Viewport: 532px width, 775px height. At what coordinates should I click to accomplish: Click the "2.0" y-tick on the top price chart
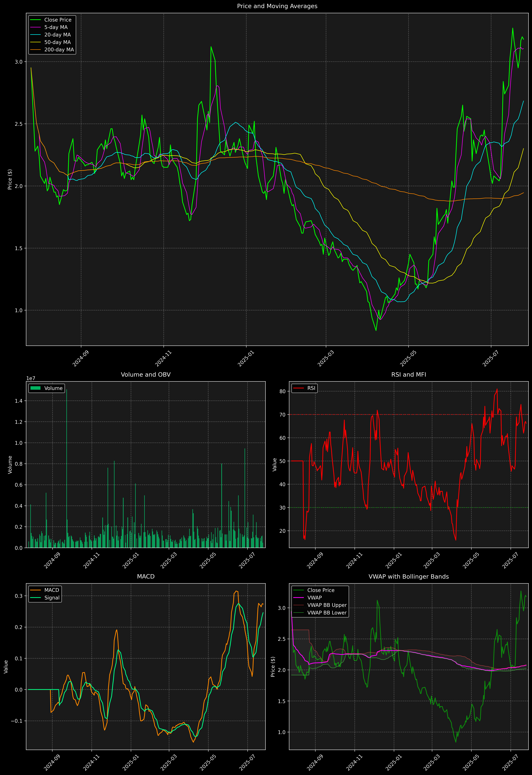point(19,186)
